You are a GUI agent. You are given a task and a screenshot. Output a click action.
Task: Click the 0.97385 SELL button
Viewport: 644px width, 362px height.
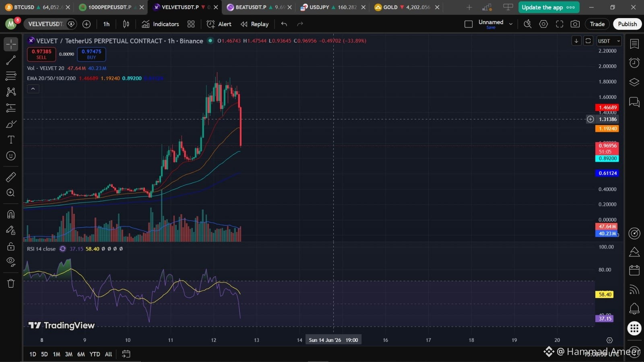[x=41, y=54]
